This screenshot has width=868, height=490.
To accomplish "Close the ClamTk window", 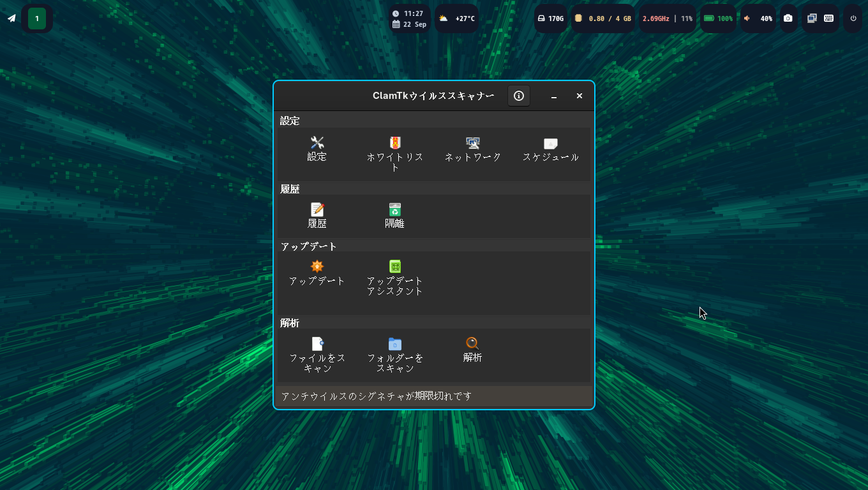I will 580,96.
